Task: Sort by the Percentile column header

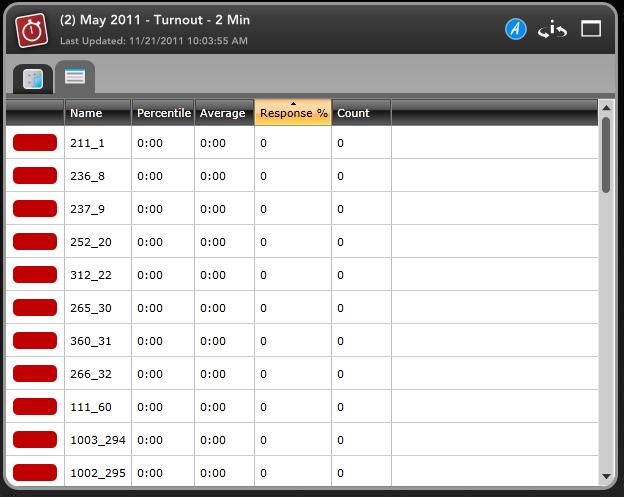Action: pos(163,113)
